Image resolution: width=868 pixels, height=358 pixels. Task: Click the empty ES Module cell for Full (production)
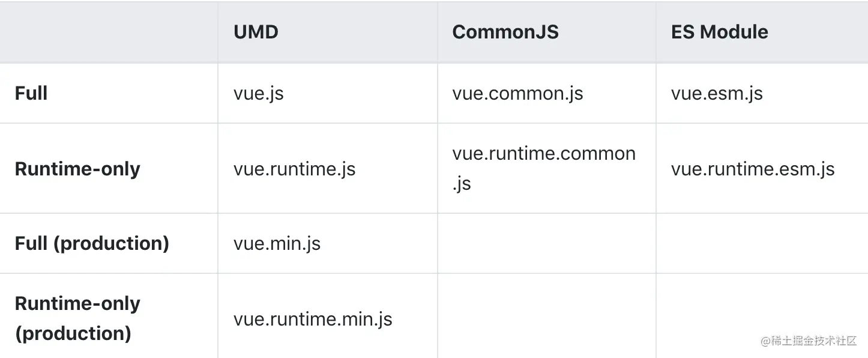pos(762,243)
